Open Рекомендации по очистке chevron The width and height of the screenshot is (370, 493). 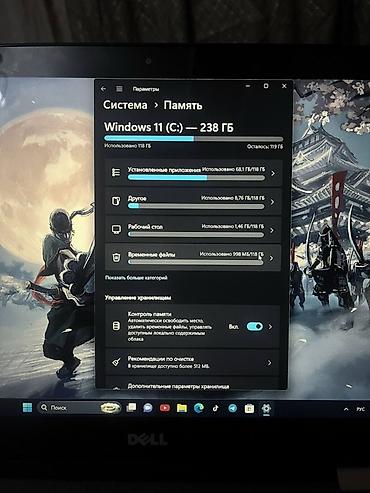(270, 362)
